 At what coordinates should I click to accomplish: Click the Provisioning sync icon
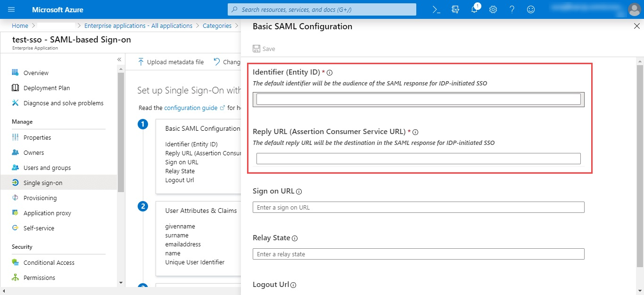[x=15, y=198]
